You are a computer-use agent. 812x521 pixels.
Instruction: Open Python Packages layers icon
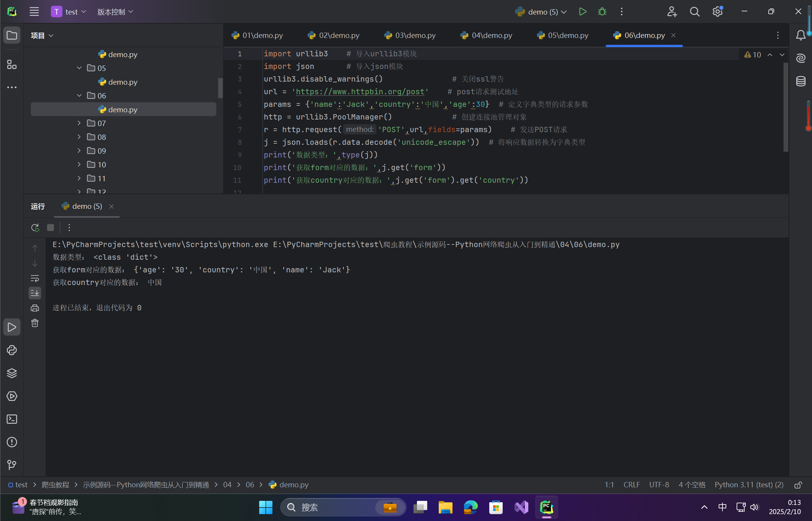(x=12, y=373)
